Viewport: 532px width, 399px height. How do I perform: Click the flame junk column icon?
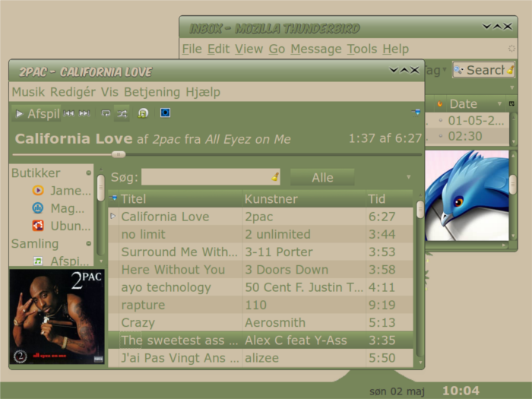coord(440,104)
